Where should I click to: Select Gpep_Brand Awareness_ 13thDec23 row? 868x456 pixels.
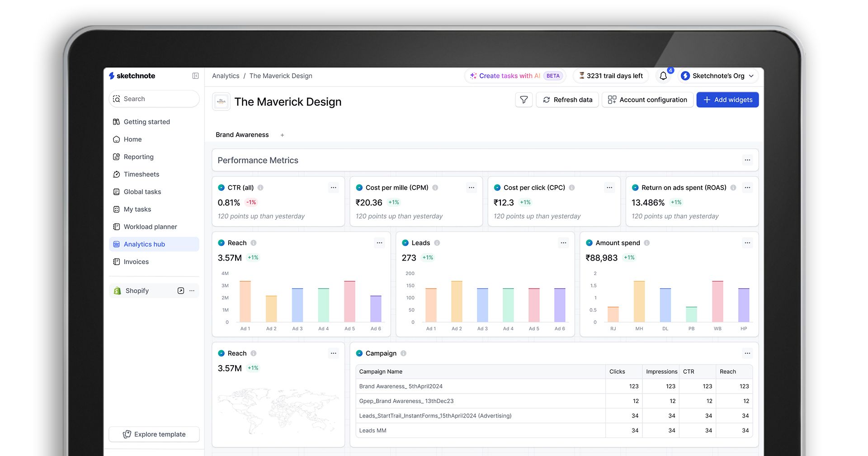click(x=554, y=401)
